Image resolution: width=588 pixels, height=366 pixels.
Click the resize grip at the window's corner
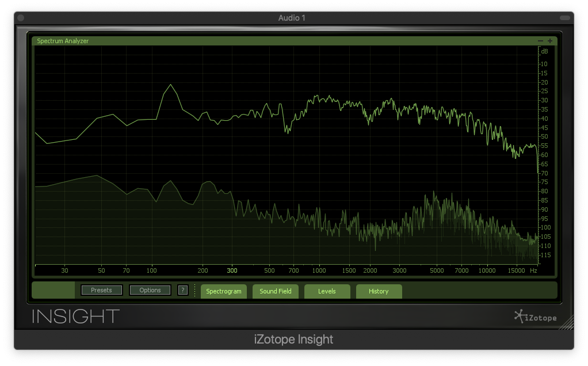pyautogui.click(x=567, y=323)
